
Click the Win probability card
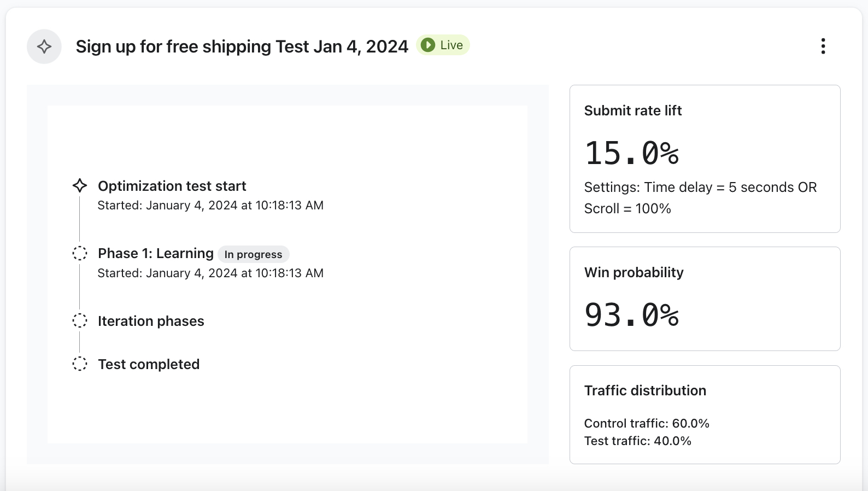pos(705,299)
